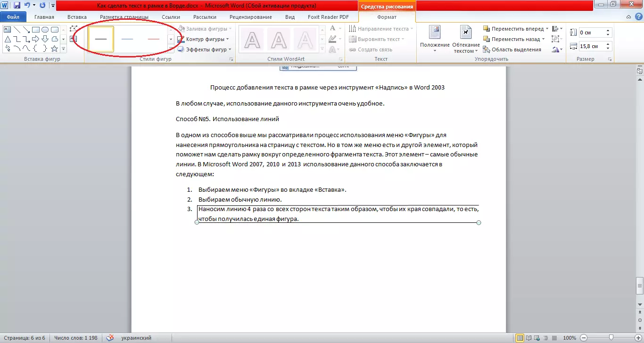Open the Файл tab
The image size is (644, 343).
point(13,17)
